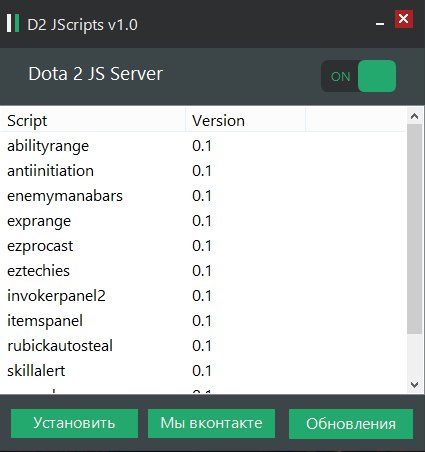
Task: Select the rubickautosteal script
Action: click(x=60, y=346)
